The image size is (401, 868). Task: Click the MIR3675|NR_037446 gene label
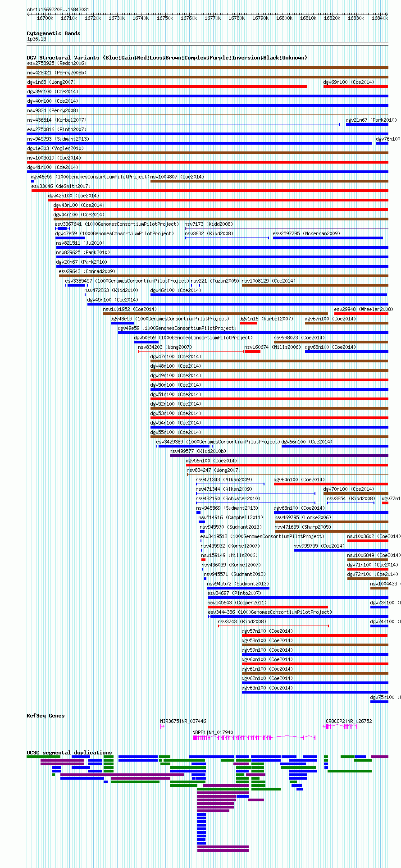(x=183, y=721)
